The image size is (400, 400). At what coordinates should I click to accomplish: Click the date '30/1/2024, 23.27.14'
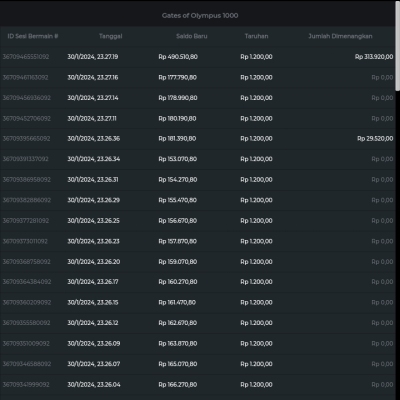click(93, 98)
